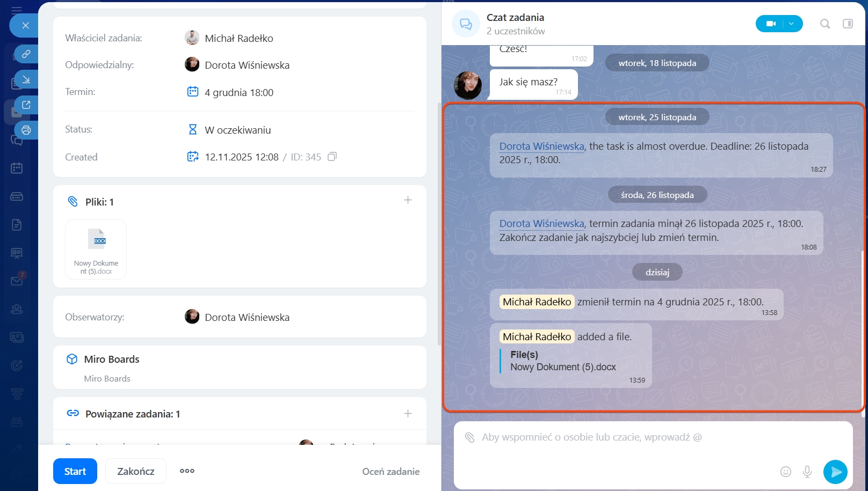Attach a file using the paperclip icon
868x491 pixels.
469,437
